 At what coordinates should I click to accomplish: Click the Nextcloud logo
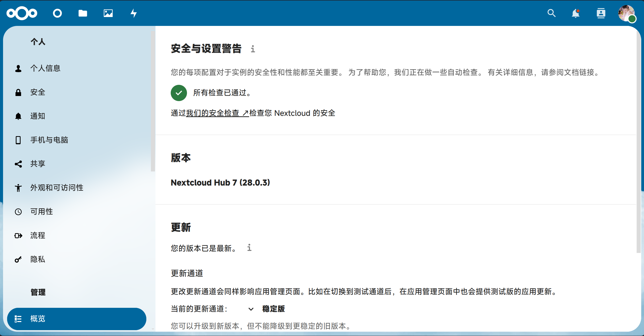click(22, 13)
